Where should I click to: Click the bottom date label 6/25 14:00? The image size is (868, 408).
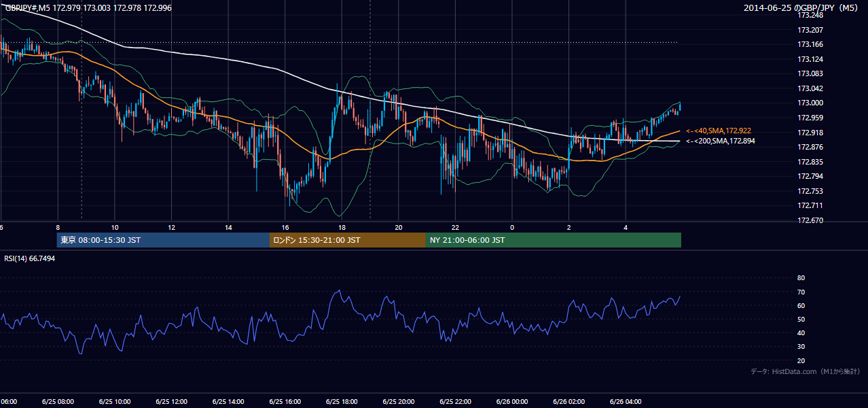click(228, 402)
